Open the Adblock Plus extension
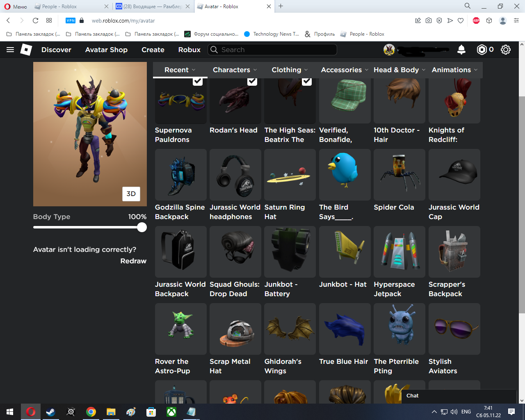525x420 pixels. [x=476, y=21]
